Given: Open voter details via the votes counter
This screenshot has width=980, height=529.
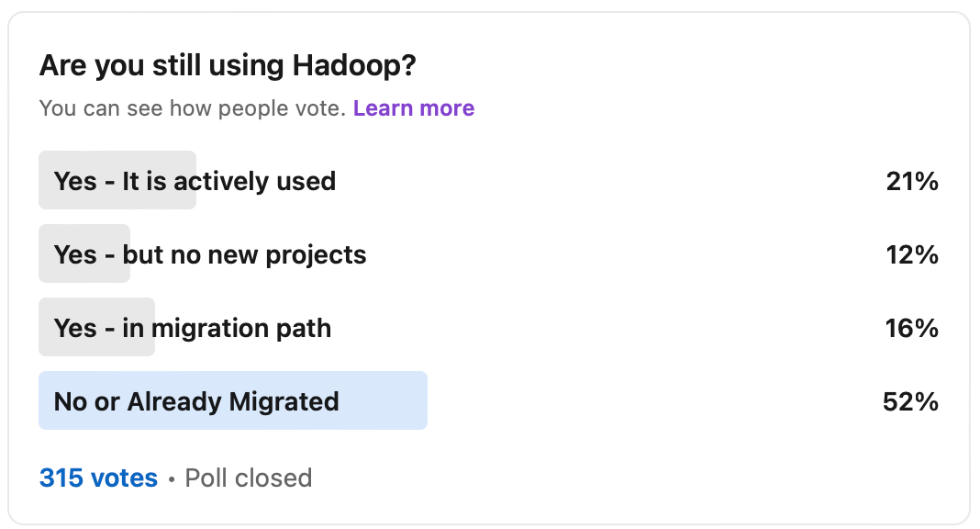Looking at the screenshot, I should click(99, 478).
